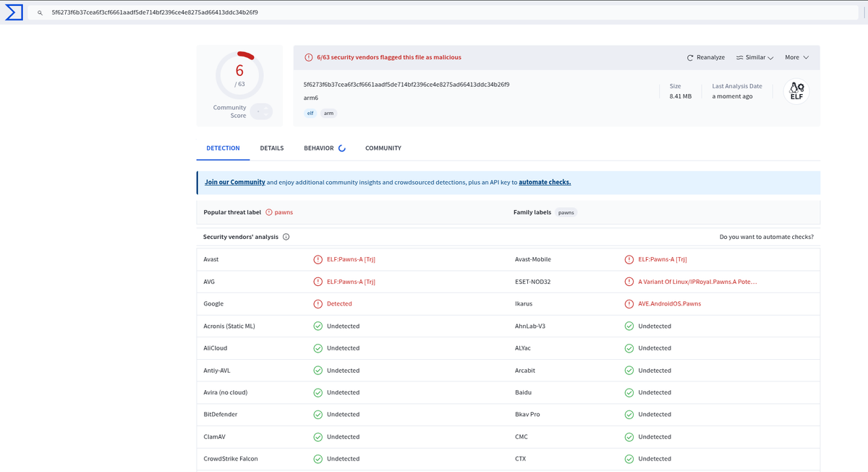Click the 'arm6' file name text
This screenshot has width=868, height=472.
click(x=311, y=98)
